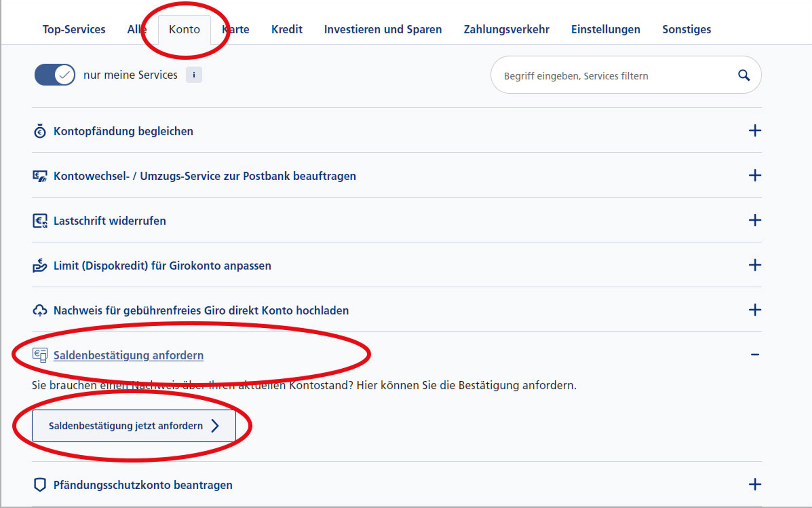The height and width of the screenshot is (508, 812).
Task: Open Lastschrift widerrufen title
Action: point(110,221)
